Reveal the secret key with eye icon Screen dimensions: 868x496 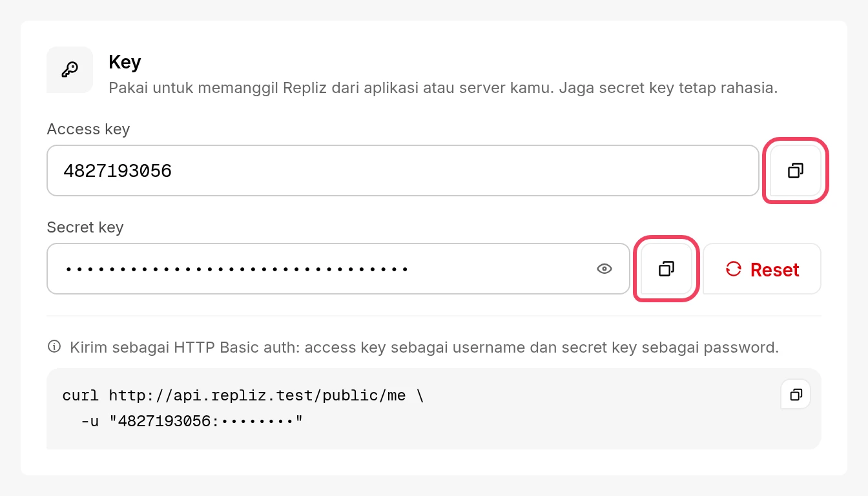(x=604, y=269)
